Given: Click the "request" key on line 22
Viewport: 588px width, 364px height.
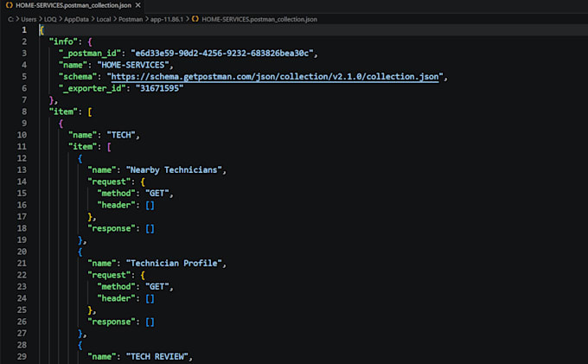Looking at the screenshot, I should 109,275.
